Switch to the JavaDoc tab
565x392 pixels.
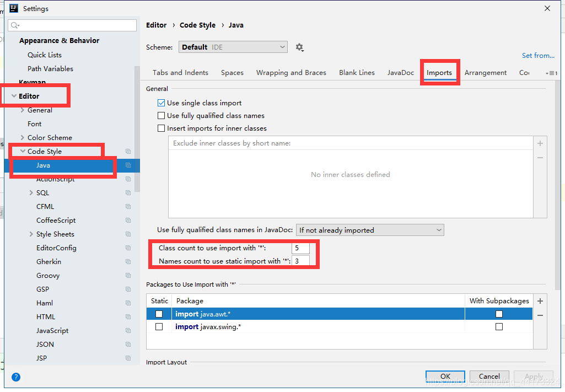pos(401,73)
